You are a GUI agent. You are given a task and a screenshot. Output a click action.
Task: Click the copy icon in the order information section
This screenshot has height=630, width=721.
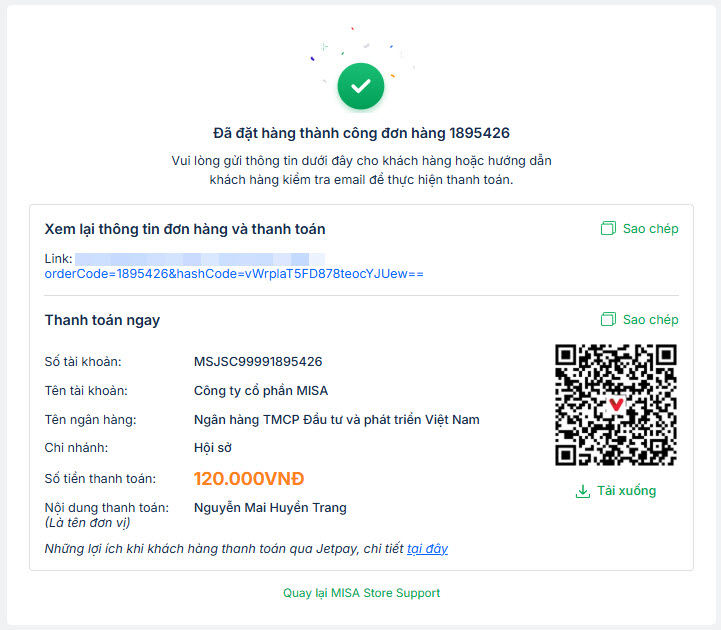coord(608,229)
